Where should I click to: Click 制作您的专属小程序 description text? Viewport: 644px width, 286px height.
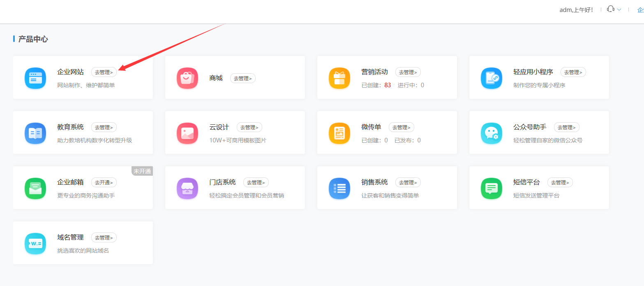(x=539, y=85)
